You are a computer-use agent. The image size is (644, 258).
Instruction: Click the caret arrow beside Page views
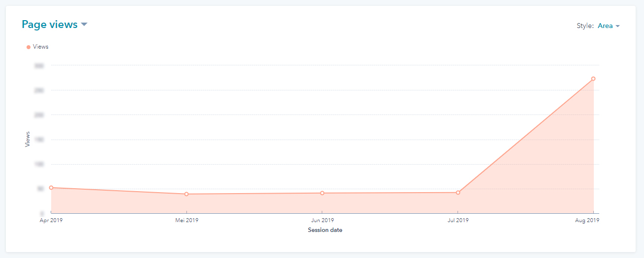click(84, 25)
